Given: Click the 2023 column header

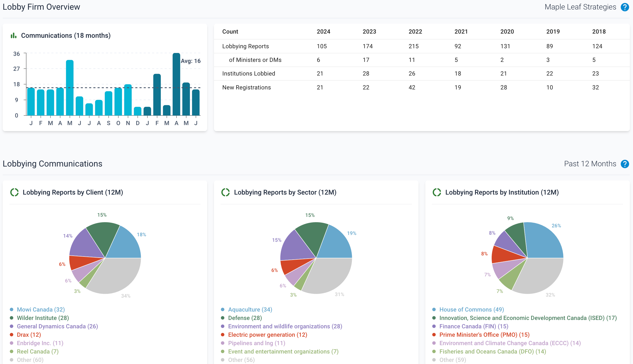Looking at the screenshot, I should [369, 31].
